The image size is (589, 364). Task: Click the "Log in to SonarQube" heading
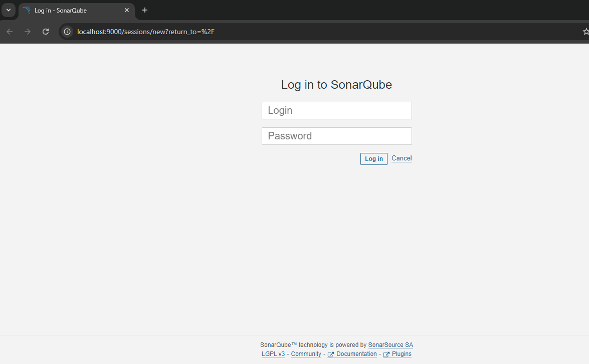pyautogui.click(x=336, y=85)
